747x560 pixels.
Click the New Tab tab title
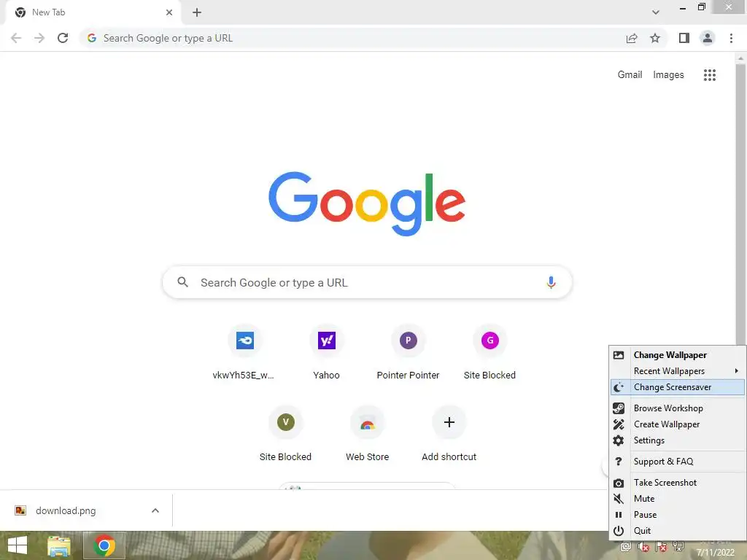coord(49,12)
